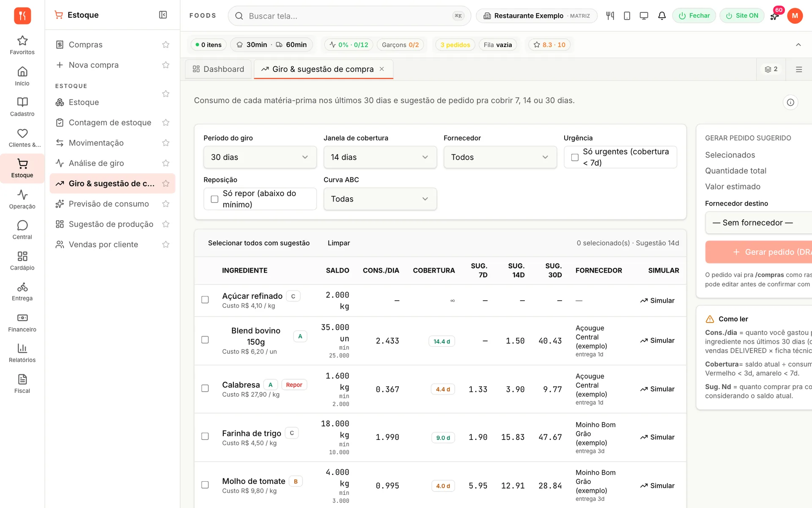Open Fornecedor Todos dropdown
The height and width of the screenshot is (508, 812).
pos(500,157)
